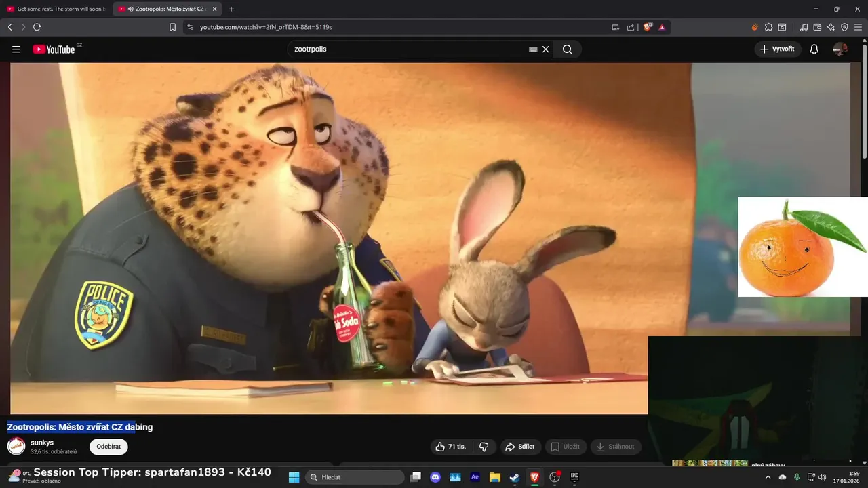Open the Brave VPN shield icon
The width and height of the screenshot is (868, 488).
pos(844,27)
